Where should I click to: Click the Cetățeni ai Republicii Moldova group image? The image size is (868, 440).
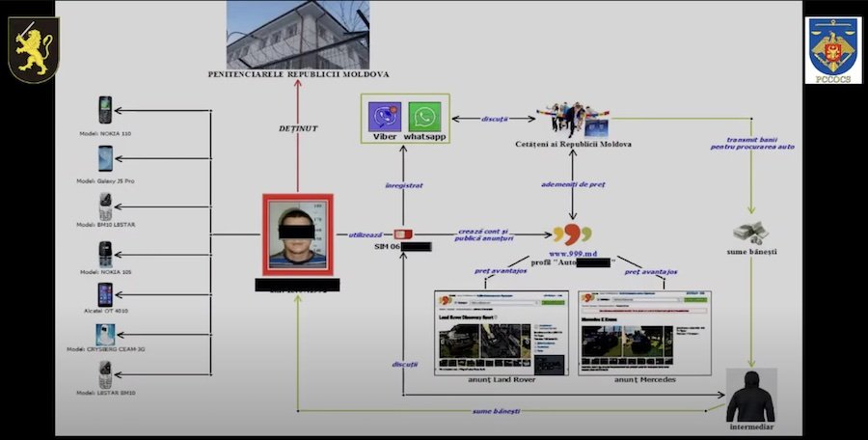[574, 119]
